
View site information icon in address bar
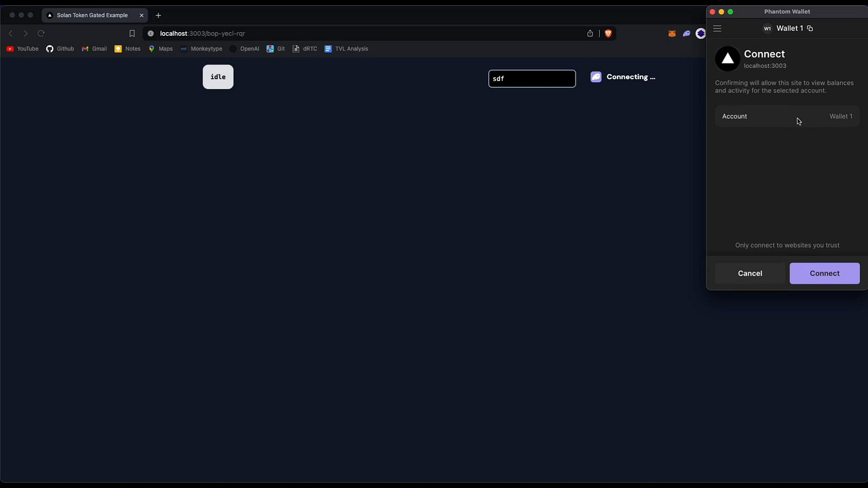click(x=150, y=33)
